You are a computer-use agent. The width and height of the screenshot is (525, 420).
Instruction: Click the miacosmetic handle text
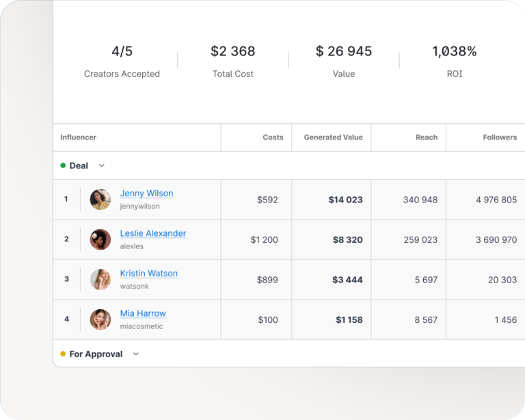coord(142,326)
